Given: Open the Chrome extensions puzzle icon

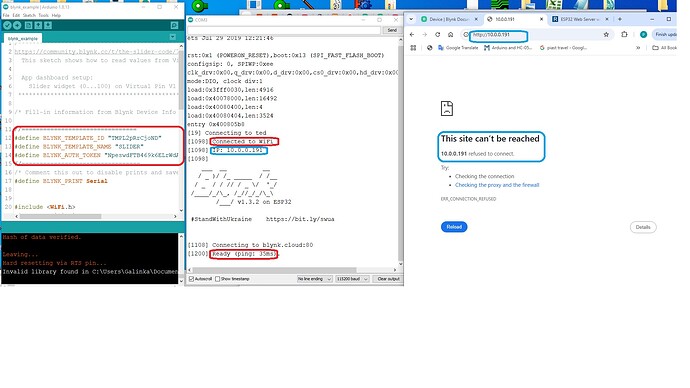Looking at the screenshot, I should pyautogui.click(x=624, y=34).
